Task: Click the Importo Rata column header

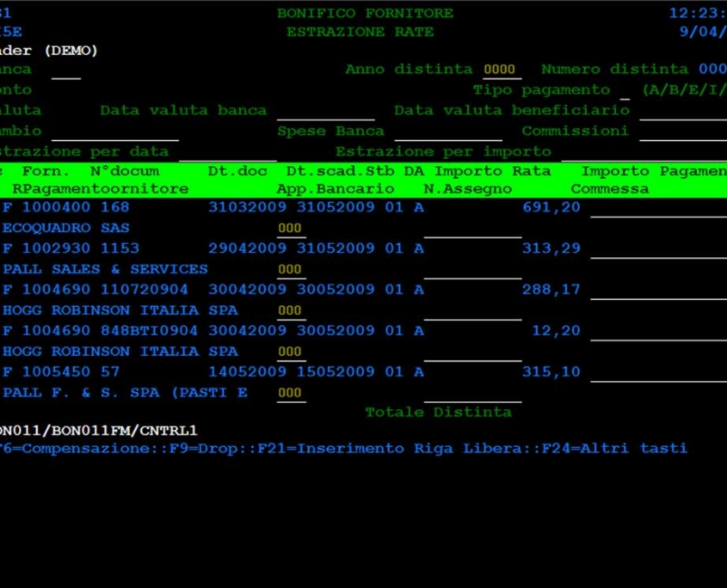Action: [x=492, y=171]
